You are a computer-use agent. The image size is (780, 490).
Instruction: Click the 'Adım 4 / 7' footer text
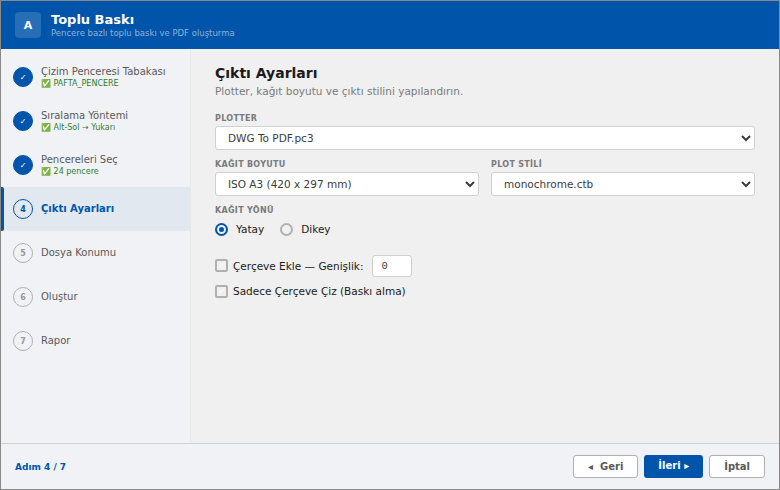point(40,467)
